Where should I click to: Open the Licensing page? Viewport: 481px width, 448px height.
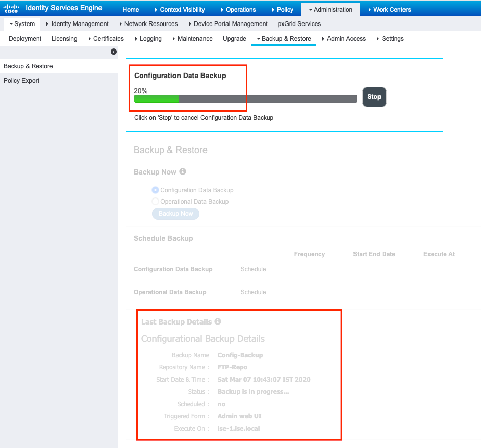(64, 39)
